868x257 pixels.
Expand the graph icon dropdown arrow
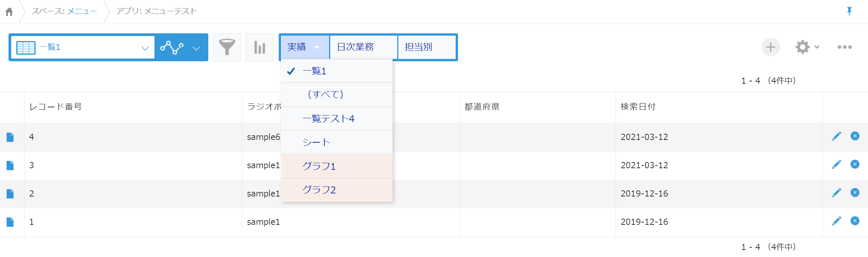[x=196, y=48]
